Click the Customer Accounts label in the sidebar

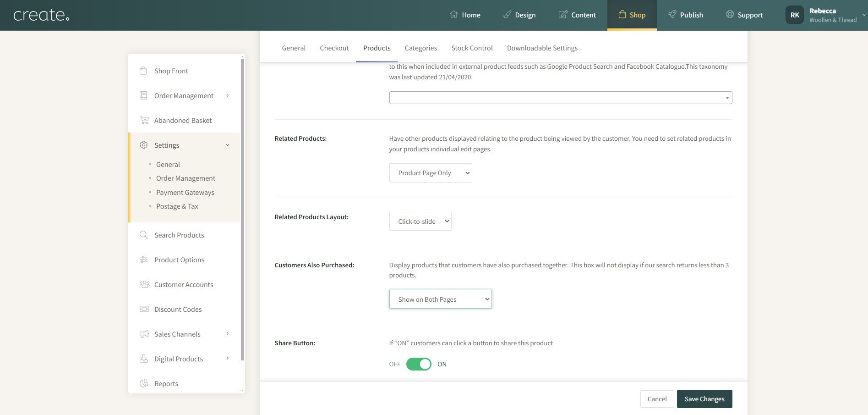coord(184,284)
